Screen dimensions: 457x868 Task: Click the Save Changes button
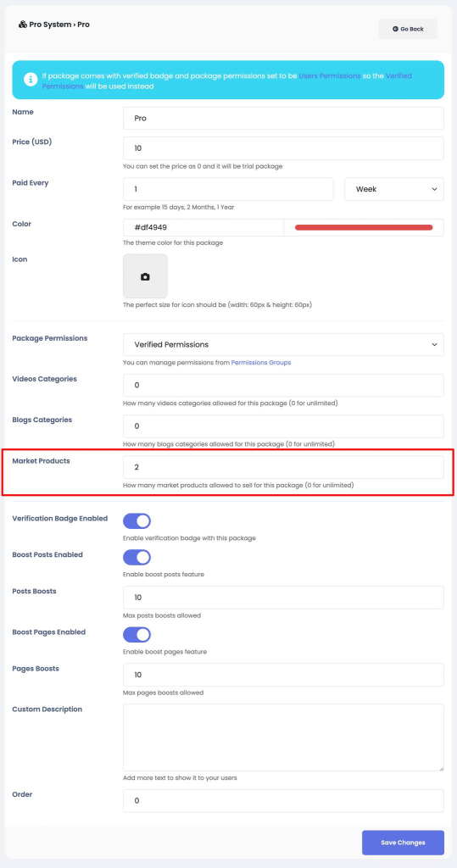pos(404,843)
